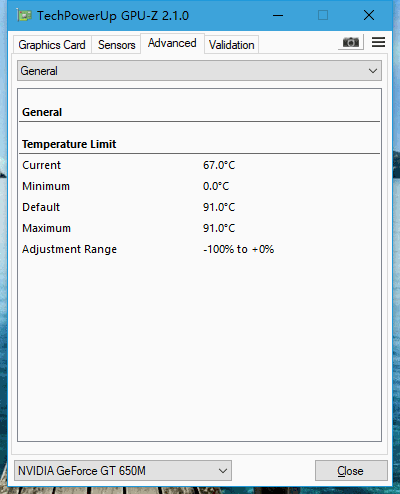Click the Close button

[351, 471]
